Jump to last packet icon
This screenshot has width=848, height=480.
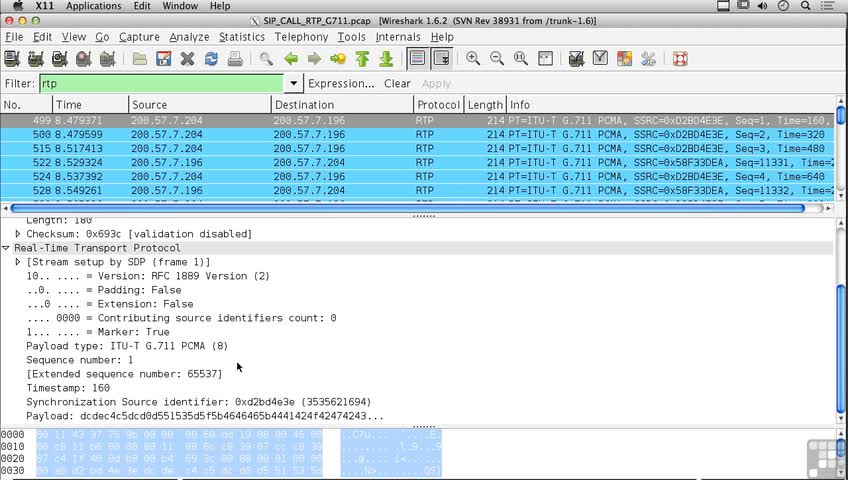[x=386, y=58]
